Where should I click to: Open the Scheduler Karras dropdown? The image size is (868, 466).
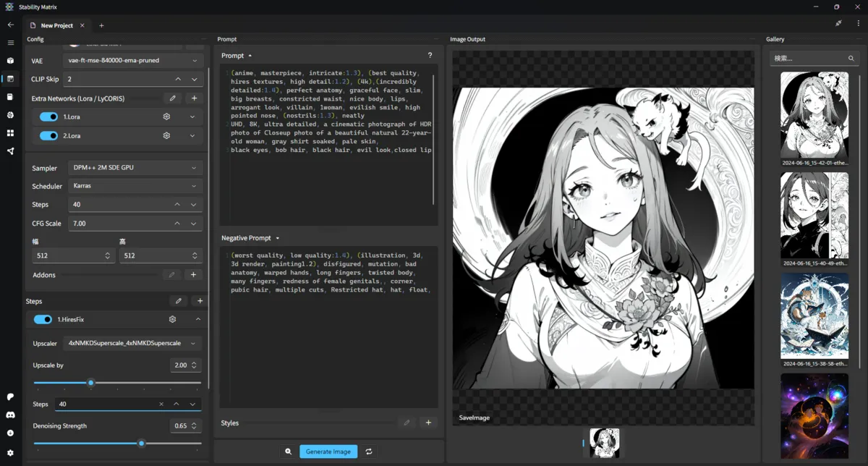point(135,186)
